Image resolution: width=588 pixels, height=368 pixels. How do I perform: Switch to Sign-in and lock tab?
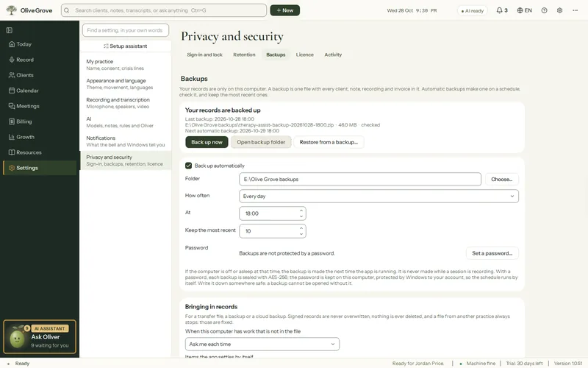pos(205,54)
